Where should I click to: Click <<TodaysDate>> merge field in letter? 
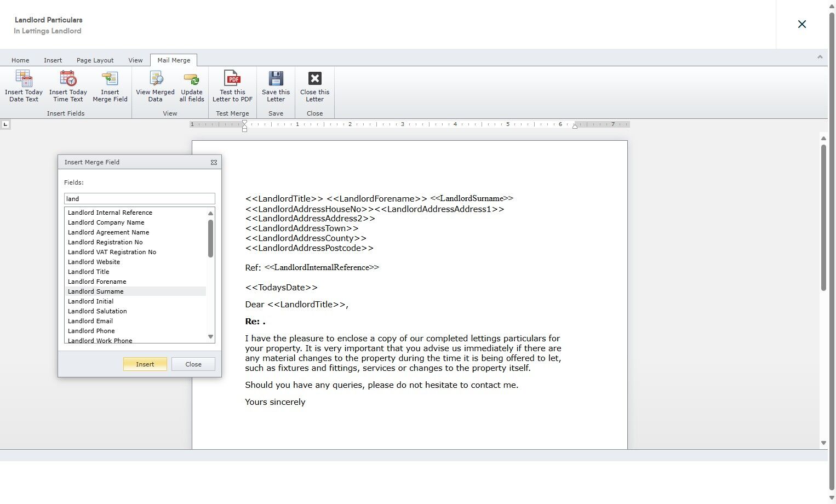click(x=281, y=288)
